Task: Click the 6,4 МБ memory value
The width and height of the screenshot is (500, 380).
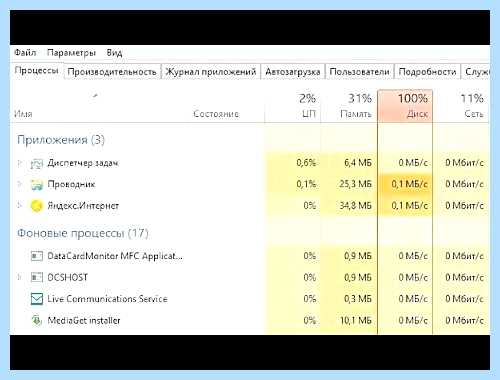Action: coord(358,163)
